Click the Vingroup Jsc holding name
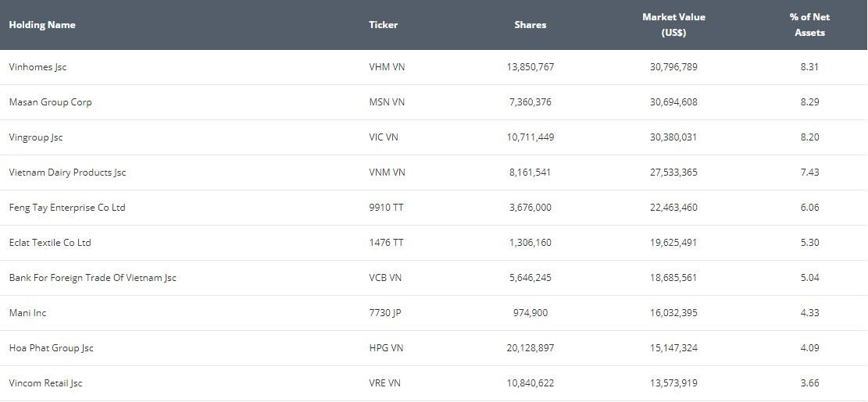868x402 pixels. [36, 137]
